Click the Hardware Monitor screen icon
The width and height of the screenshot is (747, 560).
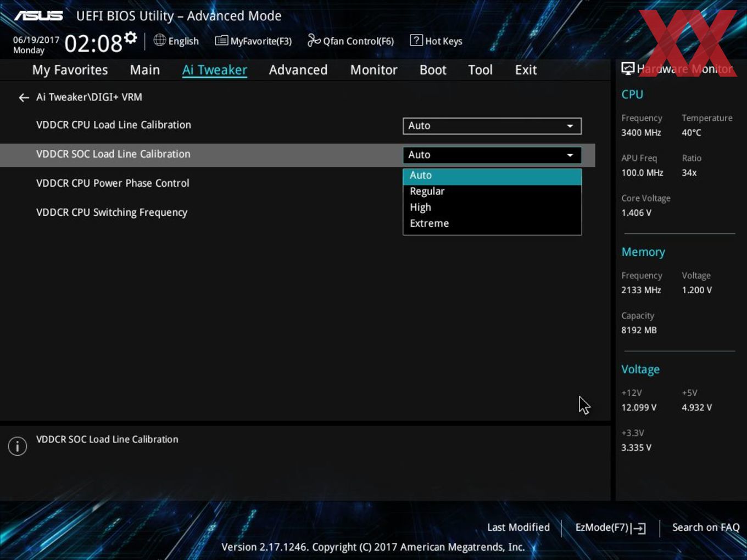pos(628,69)
